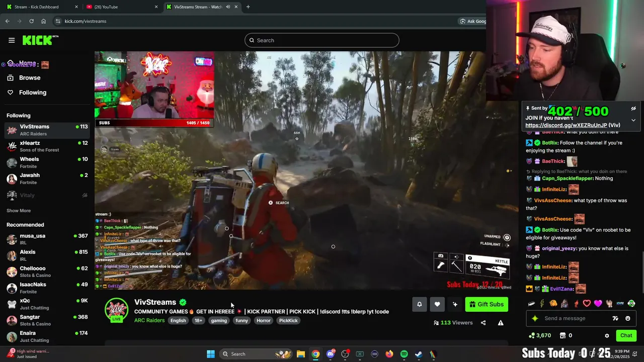Open the emoji picker in chat
Viewport: 644px width, 362px height.
[627, 318]
